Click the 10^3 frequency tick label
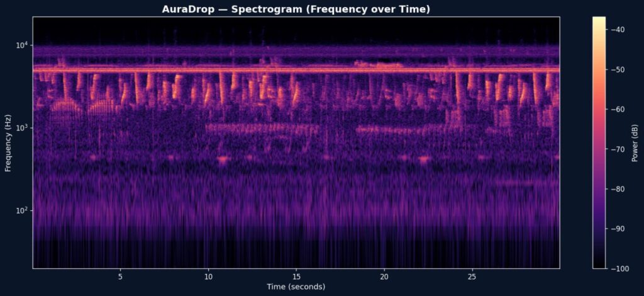Image resolution: width=644 pixels, height=296 pixels. pos(22,127)
